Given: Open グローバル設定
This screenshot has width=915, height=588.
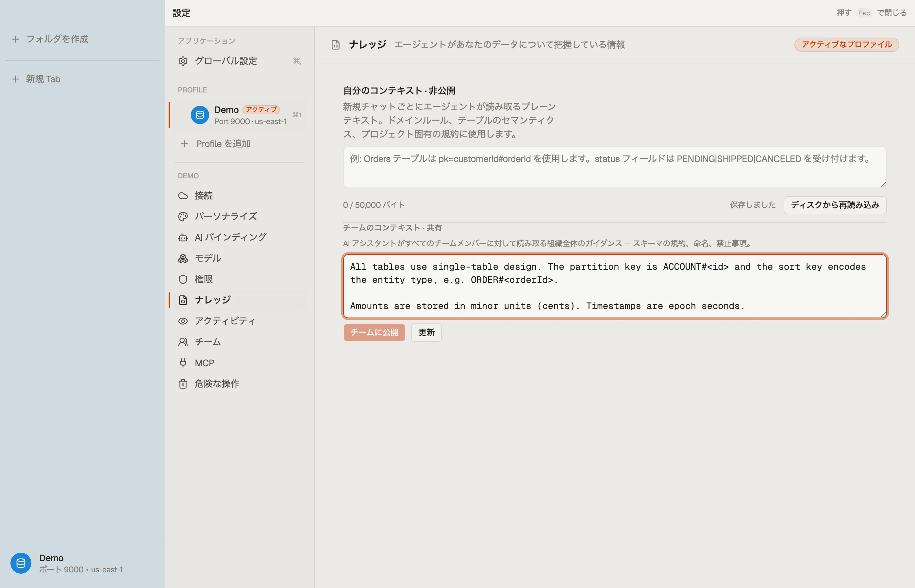Looking at the screenshot, I should click(x=239, y=61).
